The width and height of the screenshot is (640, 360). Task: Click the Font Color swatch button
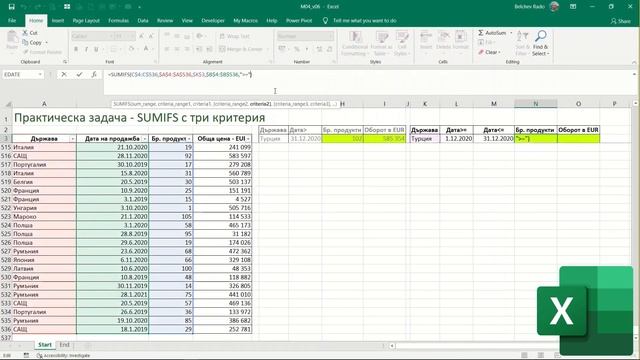(x=146, y=49)
